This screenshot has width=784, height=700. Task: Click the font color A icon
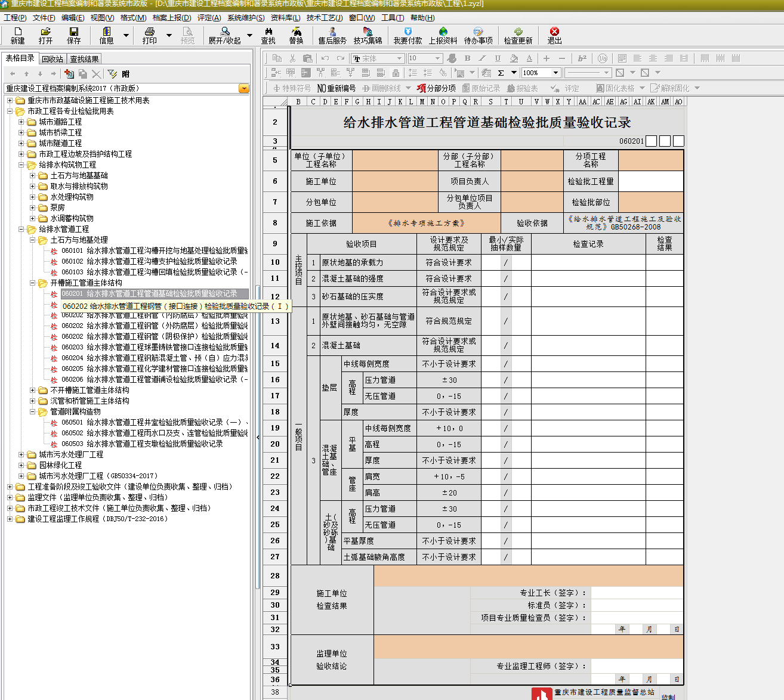click(529, 58)
